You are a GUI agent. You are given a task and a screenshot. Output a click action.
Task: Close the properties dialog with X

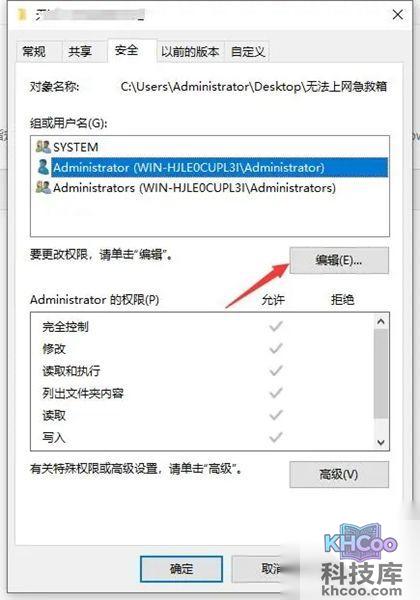[397, 15]
